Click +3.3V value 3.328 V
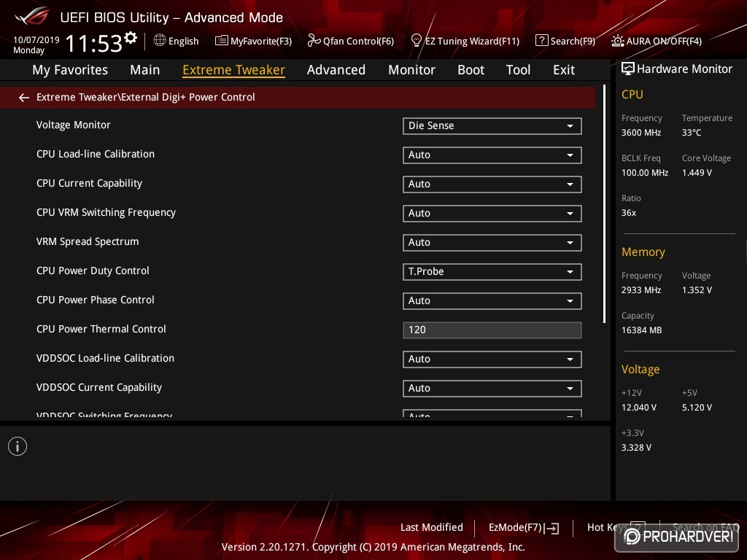 pyautogui.click(x=636, y=448)
